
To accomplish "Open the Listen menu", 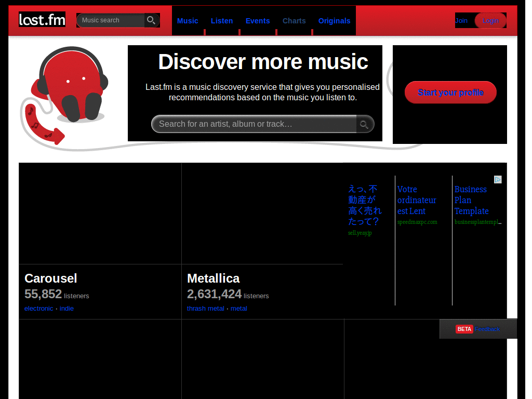I will 222,21.
